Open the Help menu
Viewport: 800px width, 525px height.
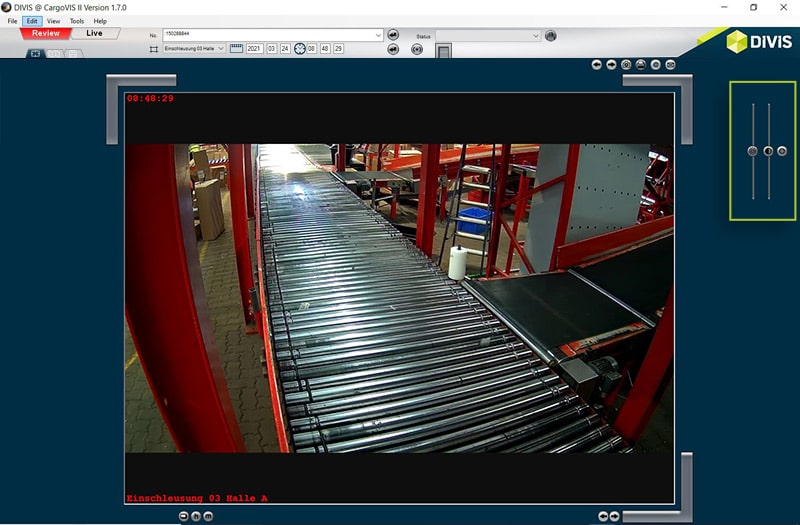point(100,21)
